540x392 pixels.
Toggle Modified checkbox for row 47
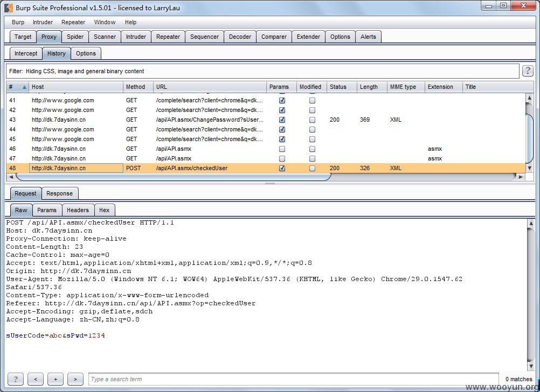coord(312,159)
